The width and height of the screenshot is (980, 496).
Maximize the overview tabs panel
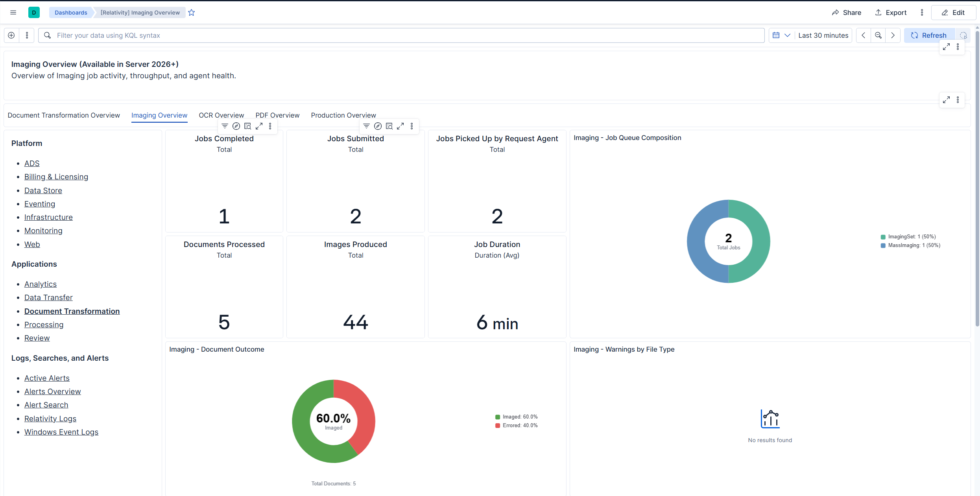946,100
